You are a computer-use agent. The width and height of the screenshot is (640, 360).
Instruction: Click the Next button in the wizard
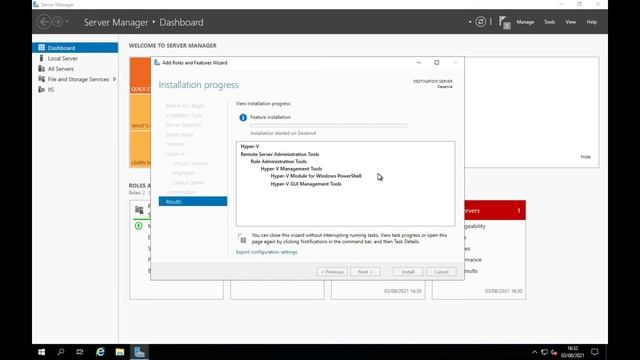click(365, 272)
